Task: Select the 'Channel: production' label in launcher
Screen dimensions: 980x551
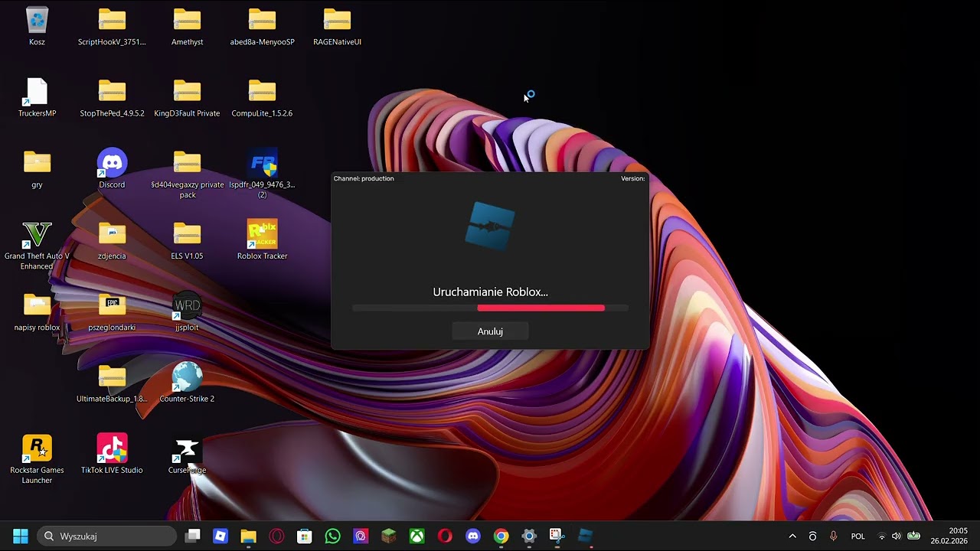Action: tap(364, 178)
